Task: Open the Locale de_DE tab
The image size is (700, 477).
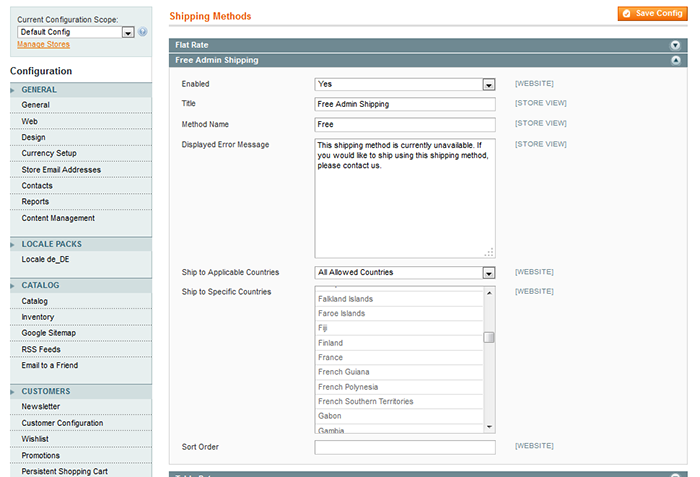Action: [x=81, y=259]
